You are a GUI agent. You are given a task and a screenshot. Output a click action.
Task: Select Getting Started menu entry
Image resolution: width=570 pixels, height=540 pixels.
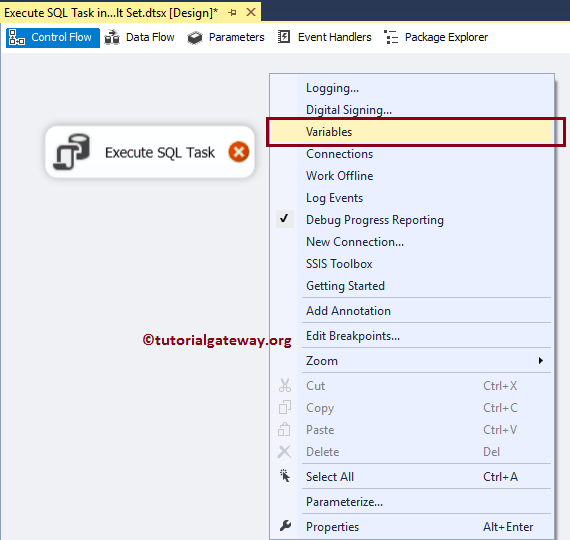412,286
